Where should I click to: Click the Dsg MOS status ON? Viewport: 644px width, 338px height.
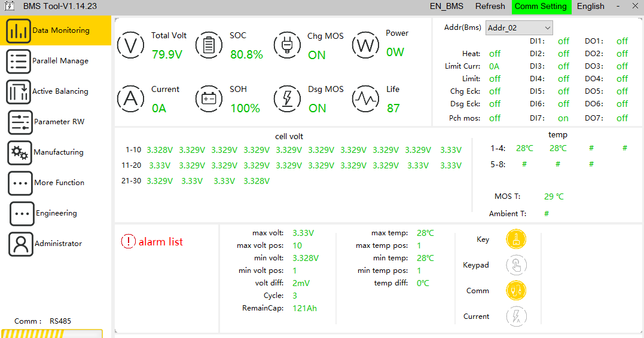click(x=317, y=108)
